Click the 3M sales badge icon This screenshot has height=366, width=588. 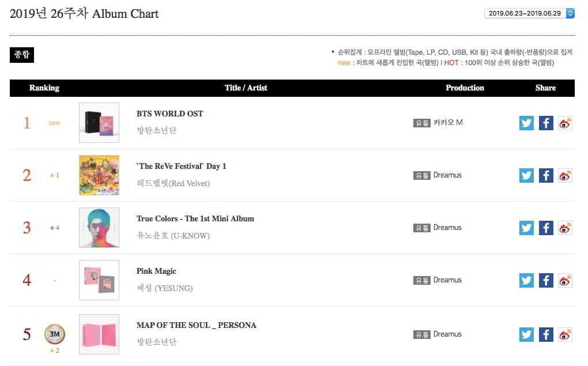55,333
